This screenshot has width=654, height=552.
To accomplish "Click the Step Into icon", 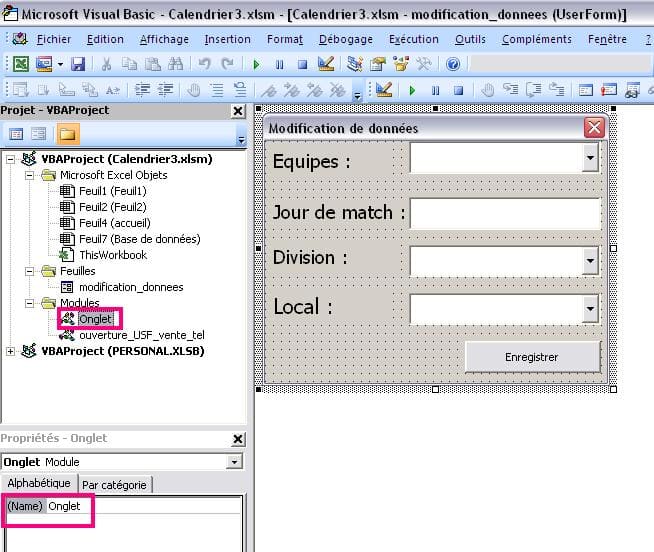I will 511,89.
